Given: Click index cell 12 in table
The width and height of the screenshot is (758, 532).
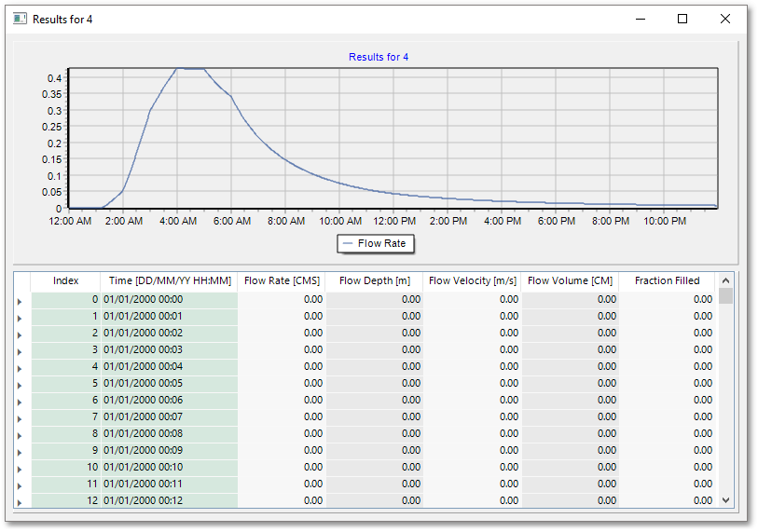Looking at the screenshot, I should tap(66, 500).
